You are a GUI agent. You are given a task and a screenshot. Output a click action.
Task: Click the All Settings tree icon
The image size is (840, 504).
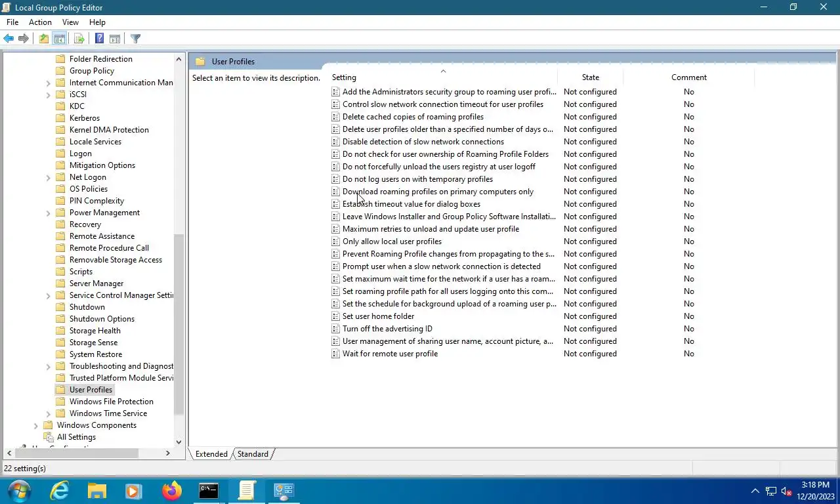point(48,437)
